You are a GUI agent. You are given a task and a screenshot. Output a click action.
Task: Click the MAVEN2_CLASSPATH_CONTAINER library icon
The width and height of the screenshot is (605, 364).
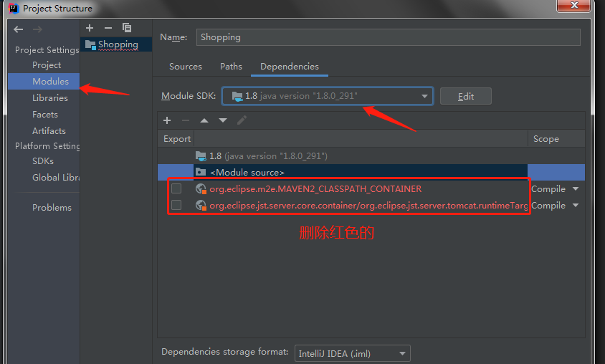point(201,188)
